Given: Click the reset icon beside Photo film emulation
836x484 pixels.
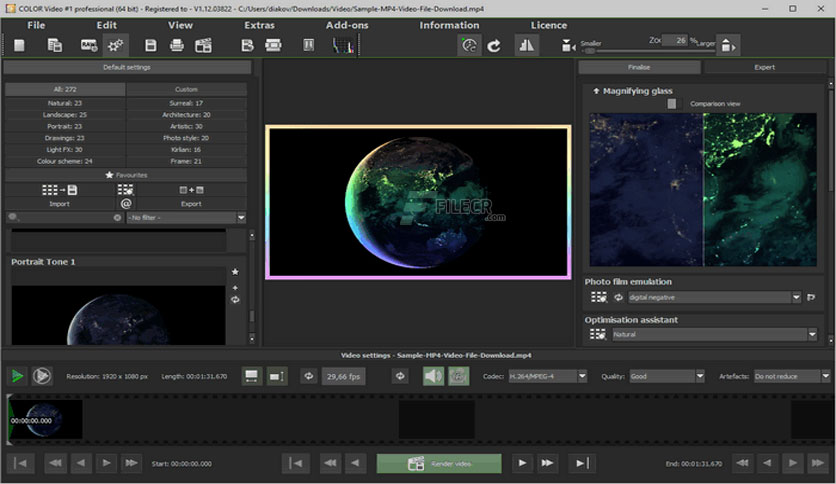Looking at the screenshot, I should click(x=618, y=297).
